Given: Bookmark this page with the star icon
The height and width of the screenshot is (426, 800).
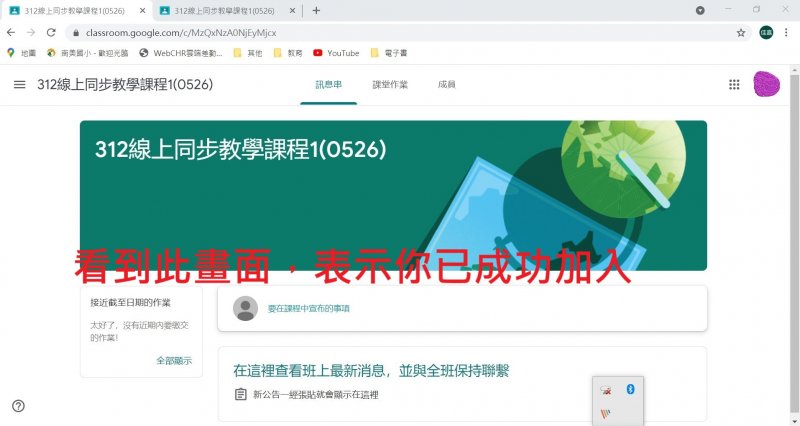Looking at the screenshot, I should pyautogui.click(x=741, y=32).
